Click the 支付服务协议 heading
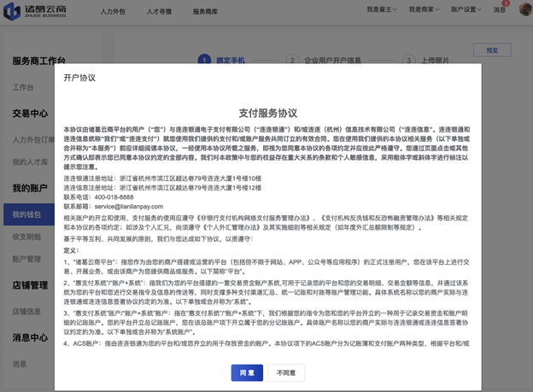Viewport: 533px width, 392px height. [268, 114]
